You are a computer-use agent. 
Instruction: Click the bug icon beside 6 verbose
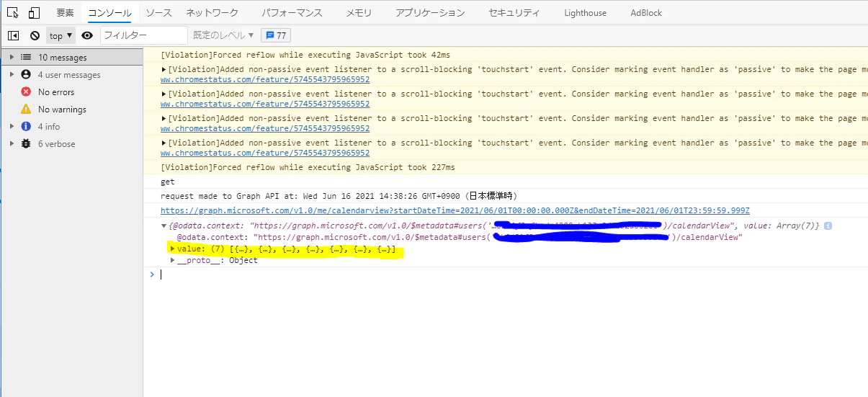(26, 143)
